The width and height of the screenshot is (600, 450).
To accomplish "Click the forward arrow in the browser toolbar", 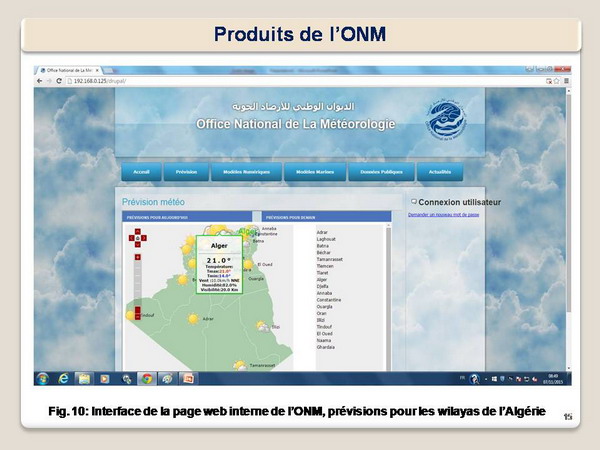I will point(49,81).
